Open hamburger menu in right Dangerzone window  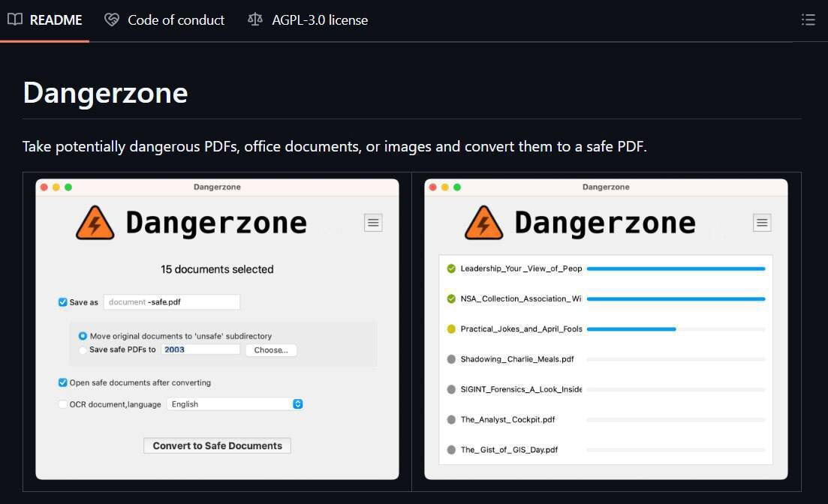[x=761, y=223]
